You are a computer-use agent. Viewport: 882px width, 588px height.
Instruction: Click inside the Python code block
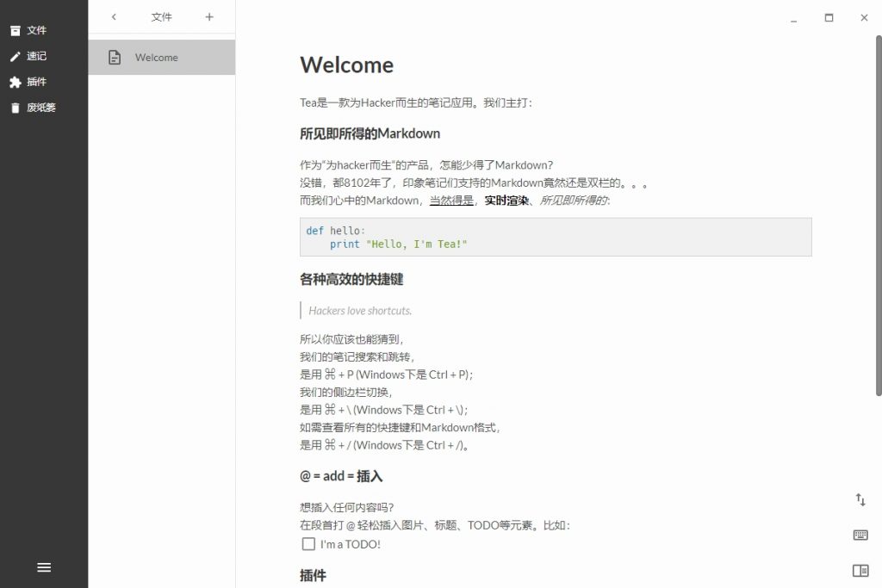556,238
